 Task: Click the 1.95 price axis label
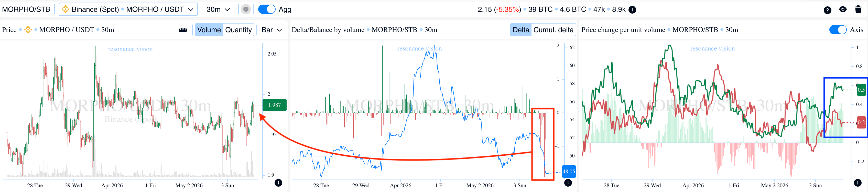[272, 135]
